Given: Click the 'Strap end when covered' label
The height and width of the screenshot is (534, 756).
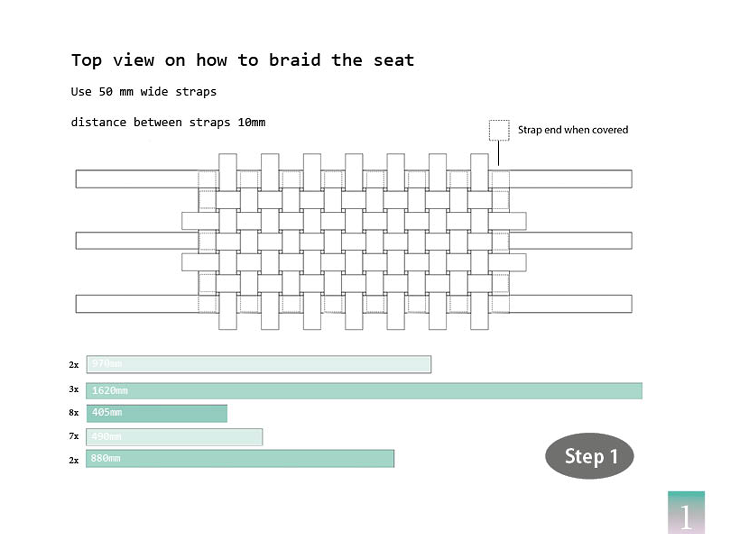Looking at the screenshot, I should (x=573, y=130).
